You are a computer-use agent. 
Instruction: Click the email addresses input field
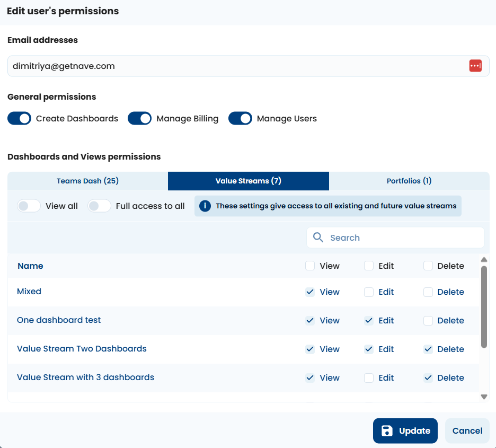(x=233, y=66)
